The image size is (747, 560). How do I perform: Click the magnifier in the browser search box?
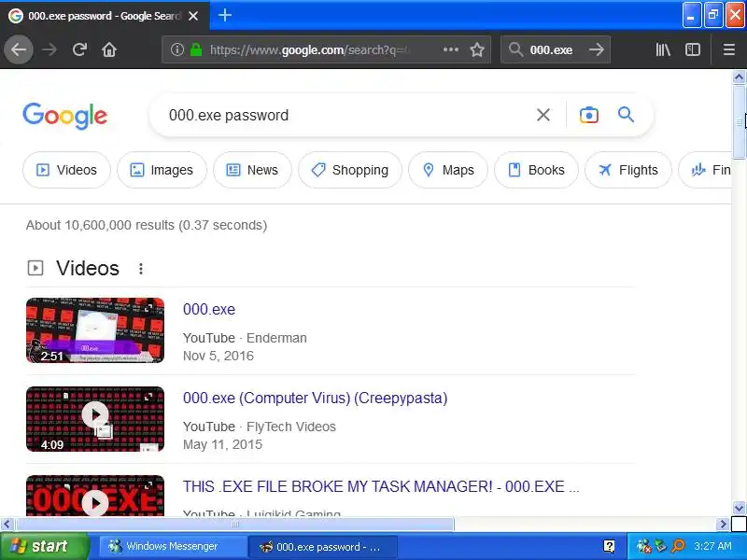pos(515,49)
